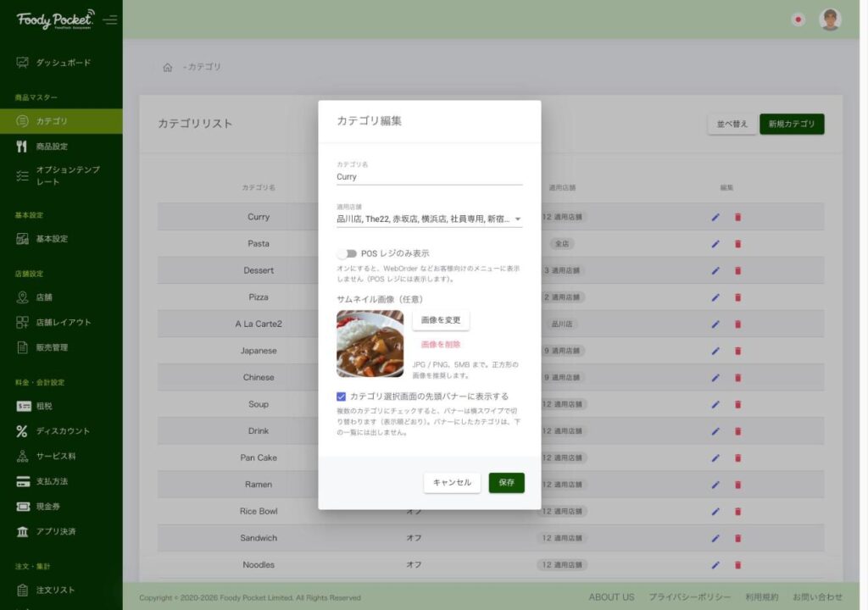Image resolution: width=868 pixels, height=610 pixels.
Task: Open 販売管理 in the sidebar
Action: click(61, 347)
